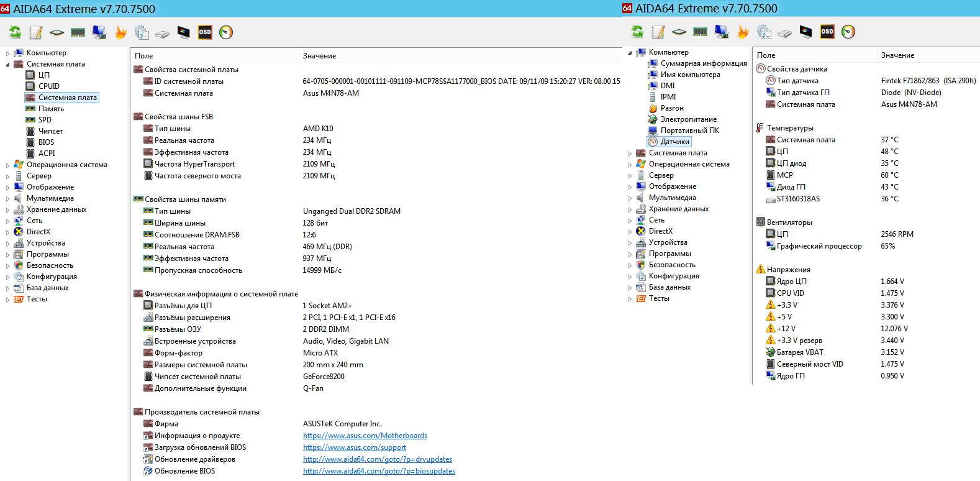The height and width of the screenshot is (481, 980).
Task: Select Разгон item in right window tree
Action: [672, 108]
